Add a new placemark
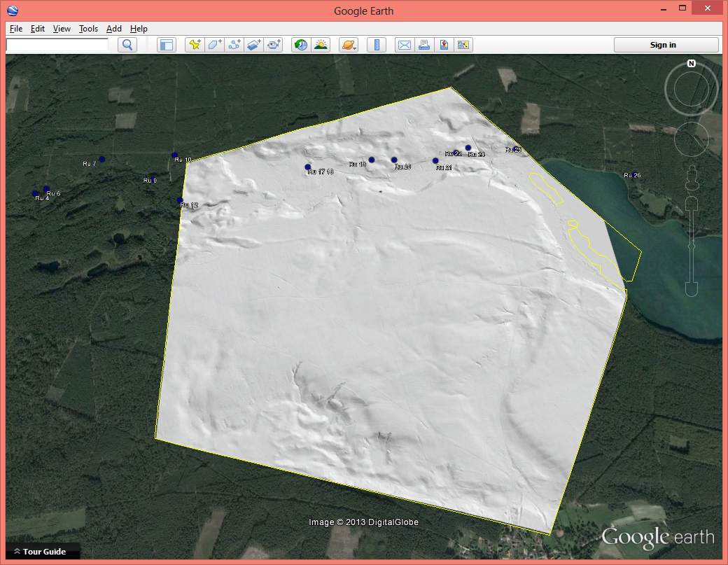The height and width of the screenshot is (565, 728). point(195,45)
